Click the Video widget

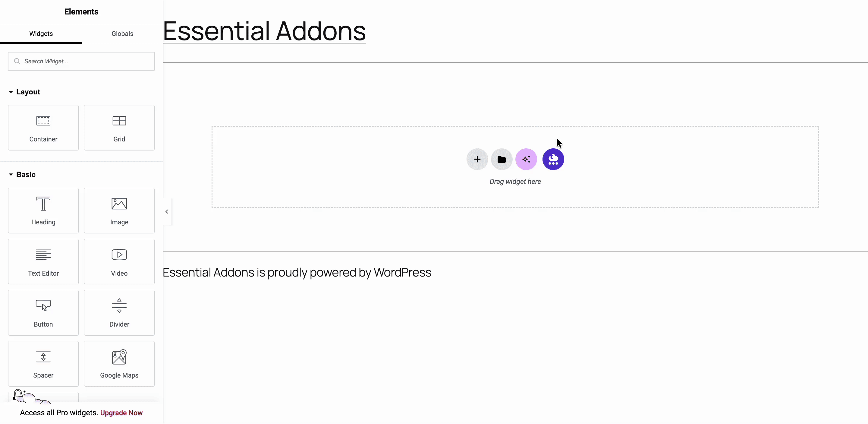pos(119,261)
